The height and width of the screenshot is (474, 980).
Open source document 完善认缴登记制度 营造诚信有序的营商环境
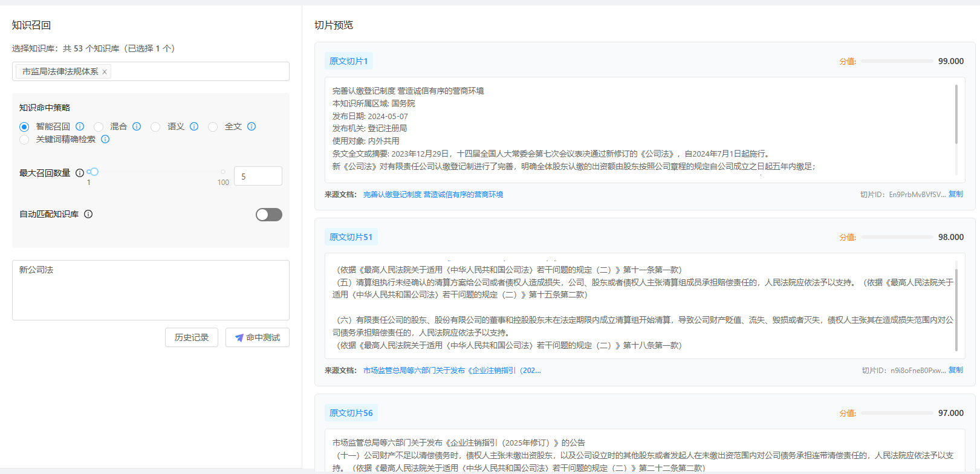pos(433,195)
